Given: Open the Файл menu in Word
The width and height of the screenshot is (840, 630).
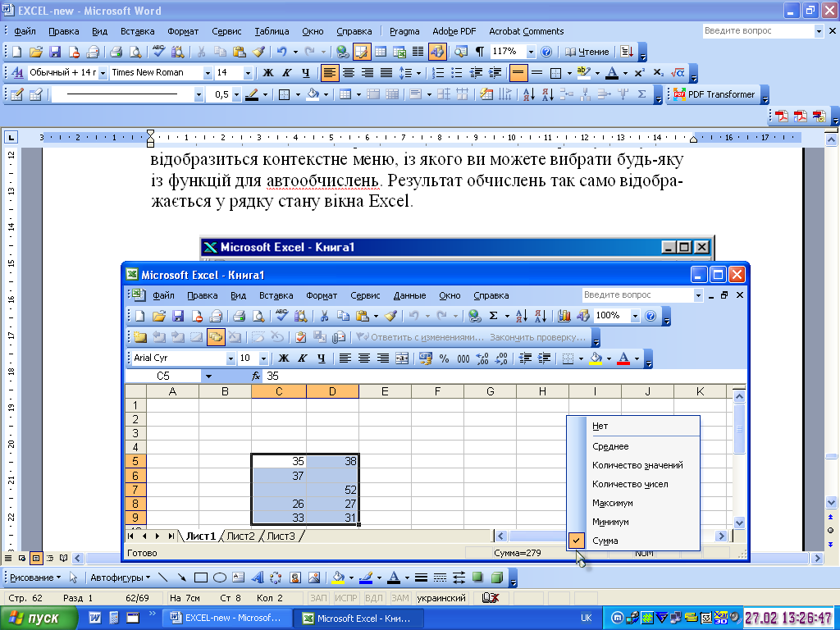Looking at the screenshot, I should click(x=25, y=32).
